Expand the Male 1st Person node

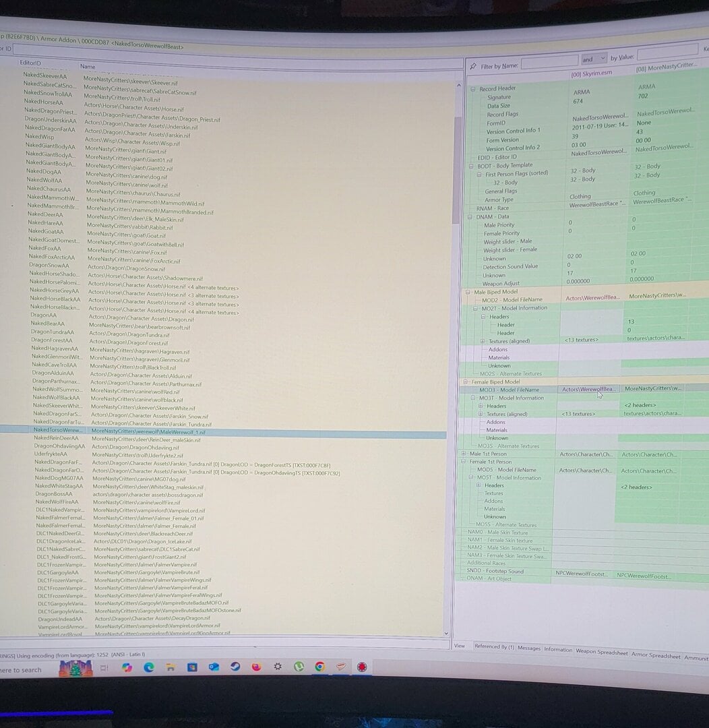click(464, 454)
